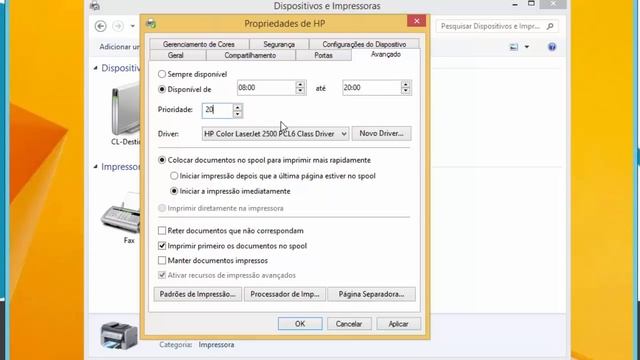Select Colocar documentos no spool radio button
This screenshot has width=640, height=360.
click(162, 160)
